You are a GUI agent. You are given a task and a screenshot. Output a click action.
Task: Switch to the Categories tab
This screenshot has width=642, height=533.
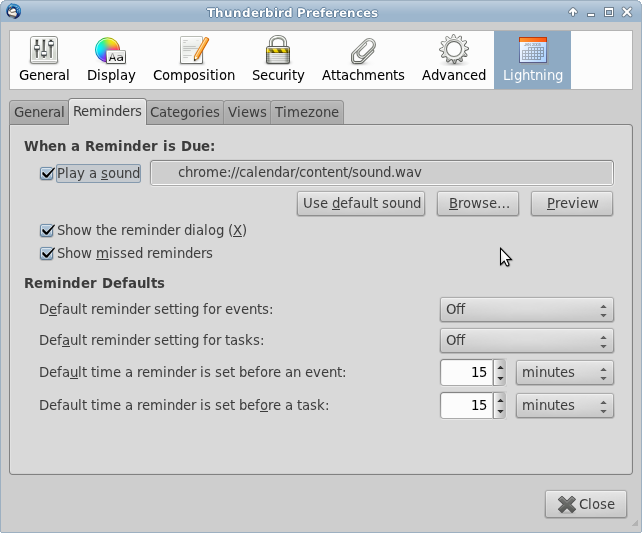coord(185,112)
